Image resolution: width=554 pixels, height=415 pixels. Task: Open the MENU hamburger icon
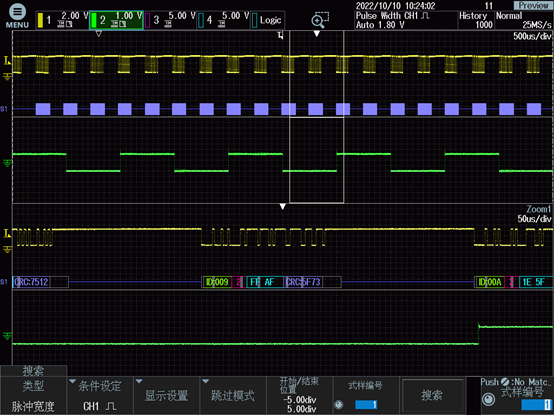pyautogui.click(x=17, y=12)
